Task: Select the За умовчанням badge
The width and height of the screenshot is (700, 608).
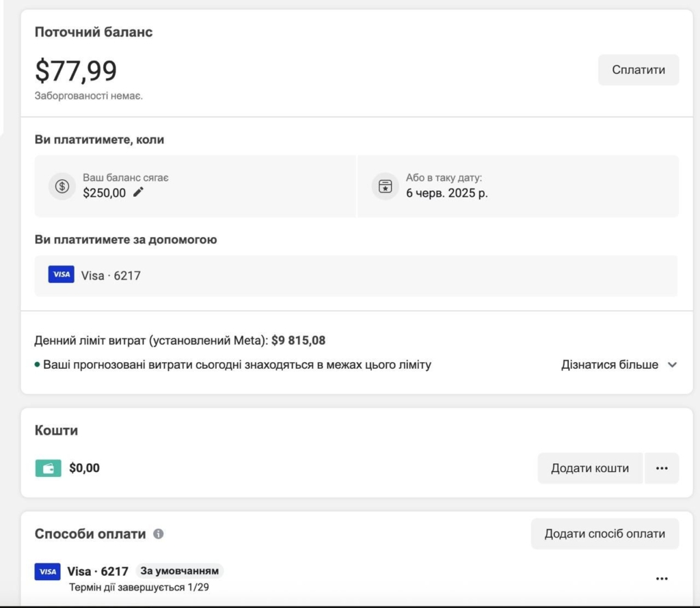Action: [179, 571]
